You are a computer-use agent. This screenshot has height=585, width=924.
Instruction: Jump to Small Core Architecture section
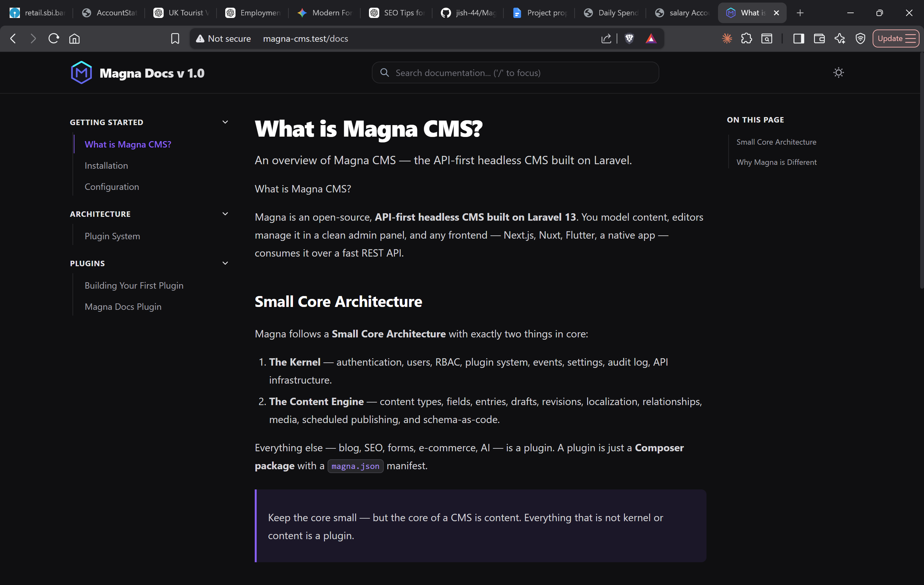pos(776,142)
